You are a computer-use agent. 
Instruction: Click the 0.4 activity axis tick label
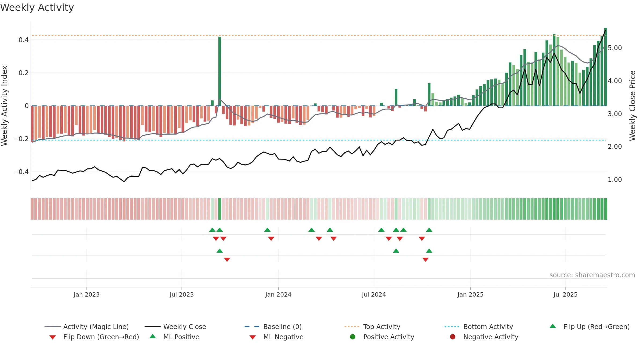24,40
